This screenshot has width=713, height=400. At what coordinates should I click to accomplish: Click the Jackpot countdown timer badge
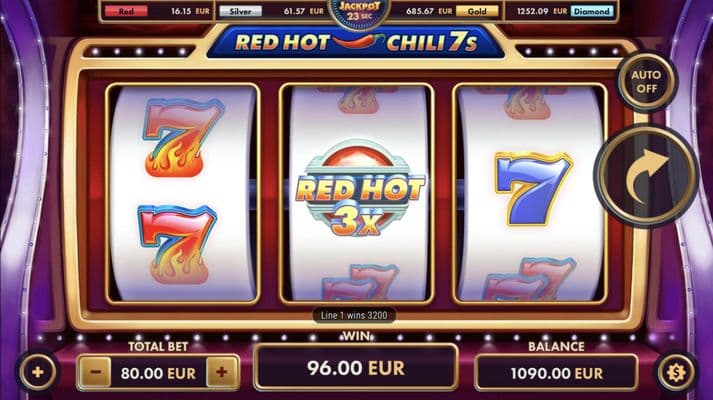[359, 12]
